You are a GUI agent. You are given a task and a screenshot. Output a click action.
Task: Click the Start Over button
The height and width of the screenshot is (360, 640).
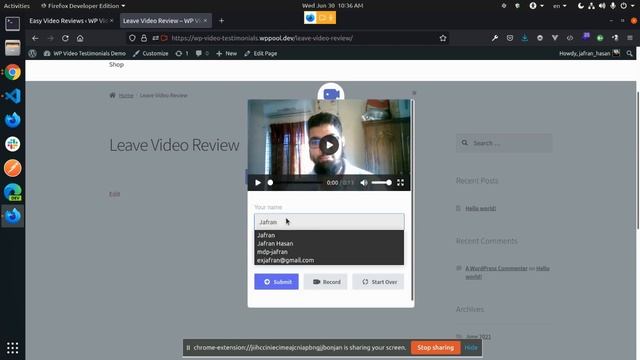(x=378, y=282)
